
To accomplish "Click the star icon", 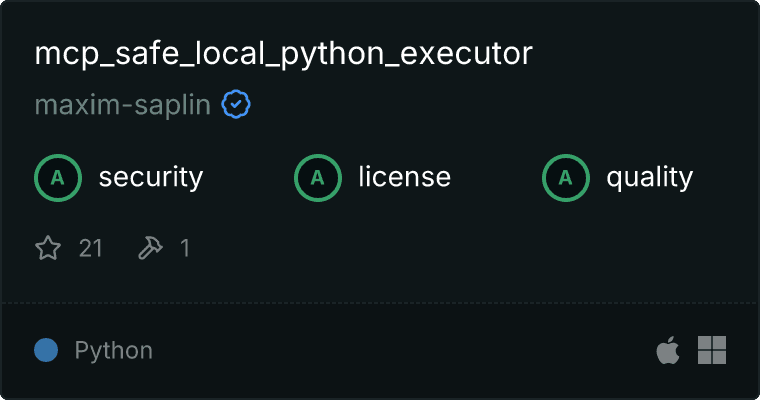I will tap(48, 248).
